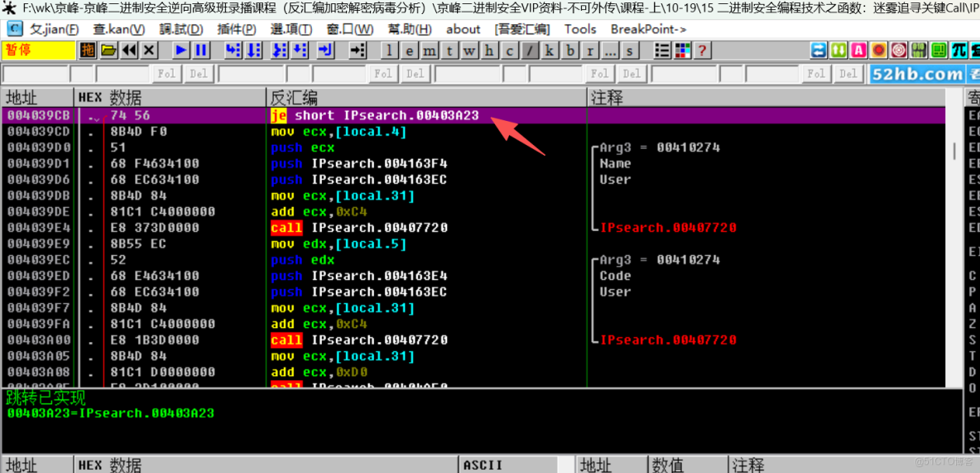This screenshot has width=980, height=473.
Task: Click the Step over toolbar icon
Action: [253, 51]
